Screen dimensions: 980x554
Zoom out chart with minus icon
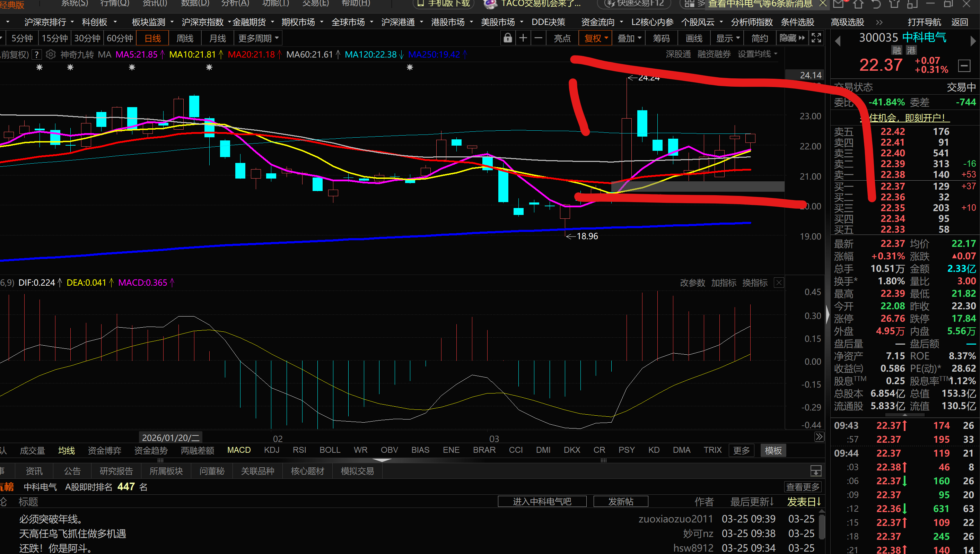click(538, 38)
